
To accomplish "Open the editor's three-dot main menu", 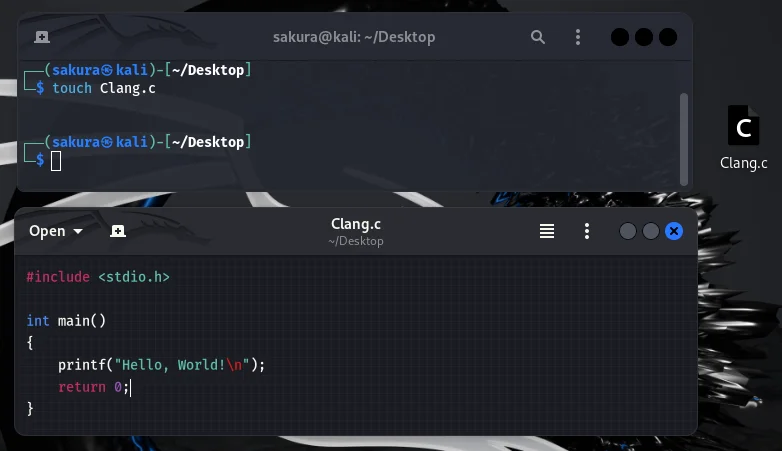I will [x=586, y=231].
